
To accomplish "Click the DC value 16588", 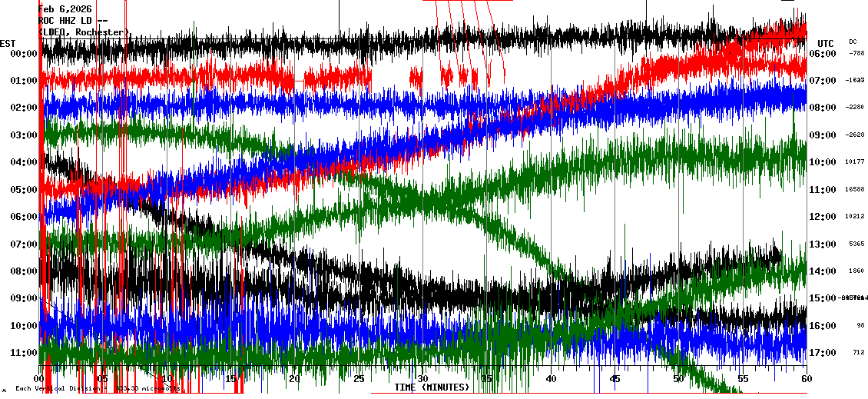I will tap(856, 190).
